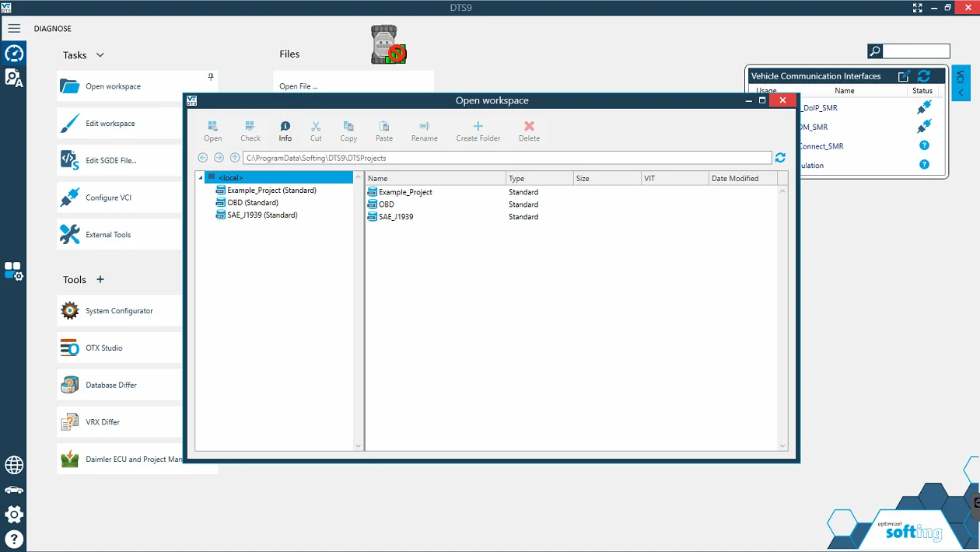Click the DoIP_SMR connection status icon
This screenshot has width=980, height=552.
924,107
